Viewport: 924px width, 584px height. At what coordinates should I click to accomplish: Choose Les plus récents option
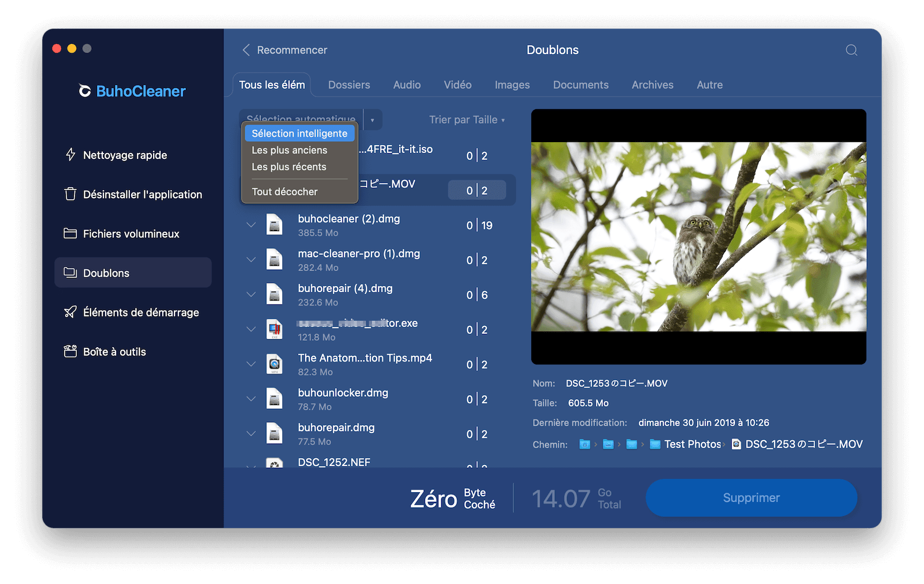tap(289, 167)
